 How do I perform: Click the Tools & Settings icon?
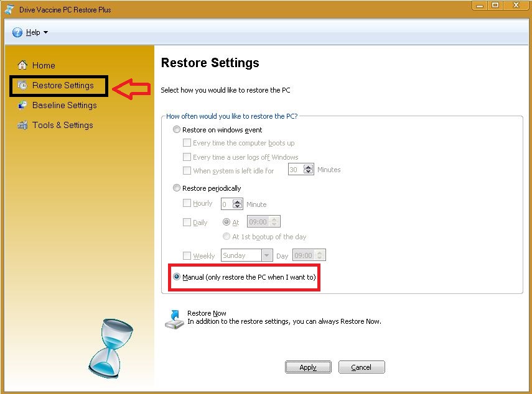22,125
